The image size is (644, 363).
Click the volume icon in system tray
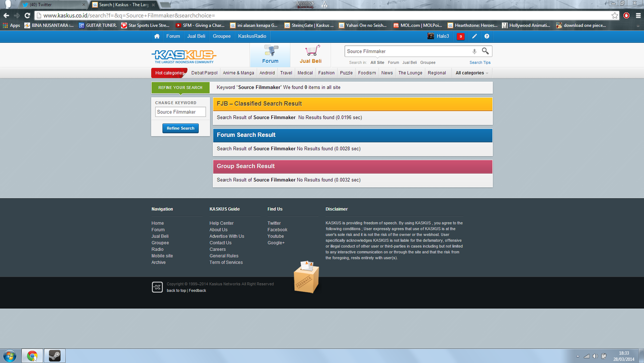tap(595, 356)
